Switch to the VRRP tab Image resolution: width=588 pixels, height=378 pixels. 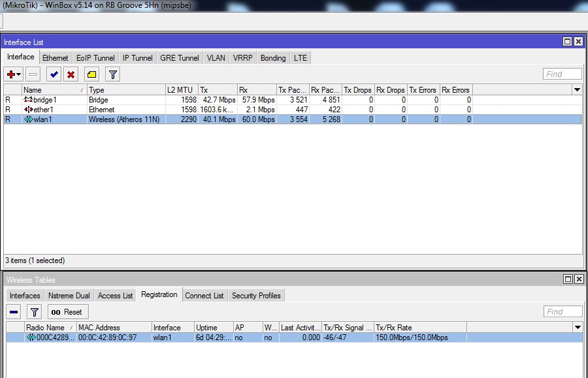(242, 58)
